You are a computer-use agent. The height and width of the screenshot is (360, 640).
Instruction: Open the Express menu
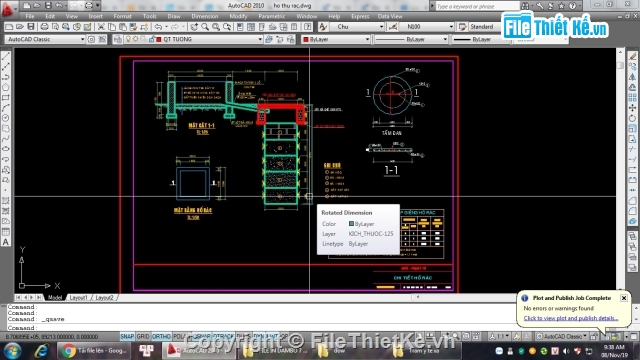(360, 16)
